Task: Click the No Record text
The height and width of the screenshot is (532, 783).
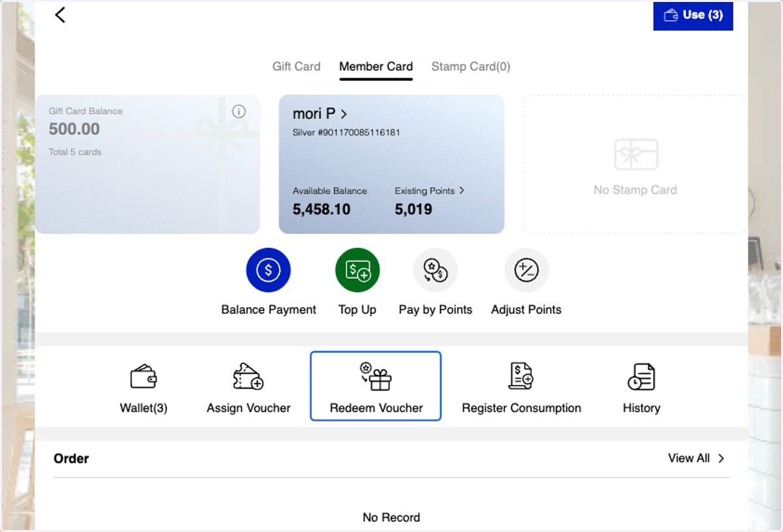Action: [391, 518]
